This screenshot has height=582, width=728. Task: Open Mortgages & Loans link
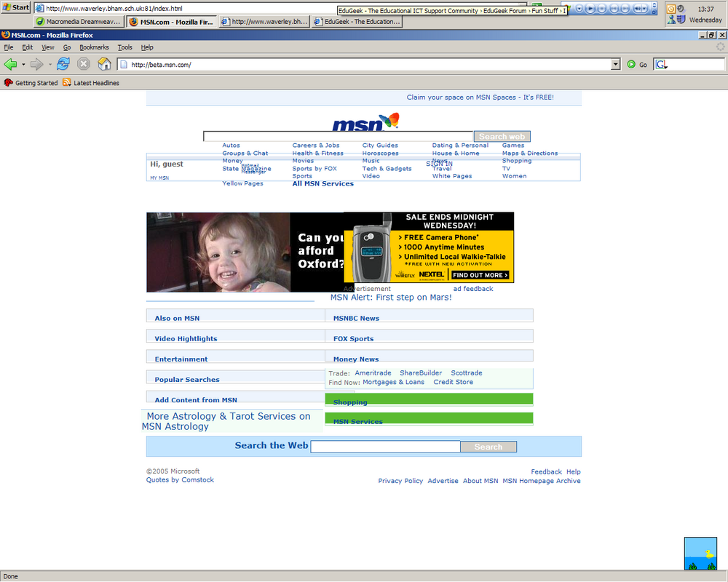pyautogui.click(x=393, y=382)
